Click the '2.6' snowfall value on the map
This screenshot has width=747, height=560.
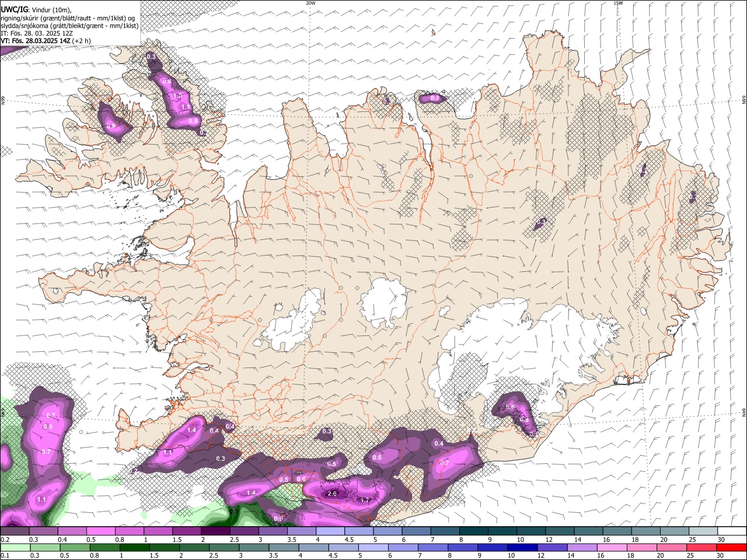coord(333,494)
